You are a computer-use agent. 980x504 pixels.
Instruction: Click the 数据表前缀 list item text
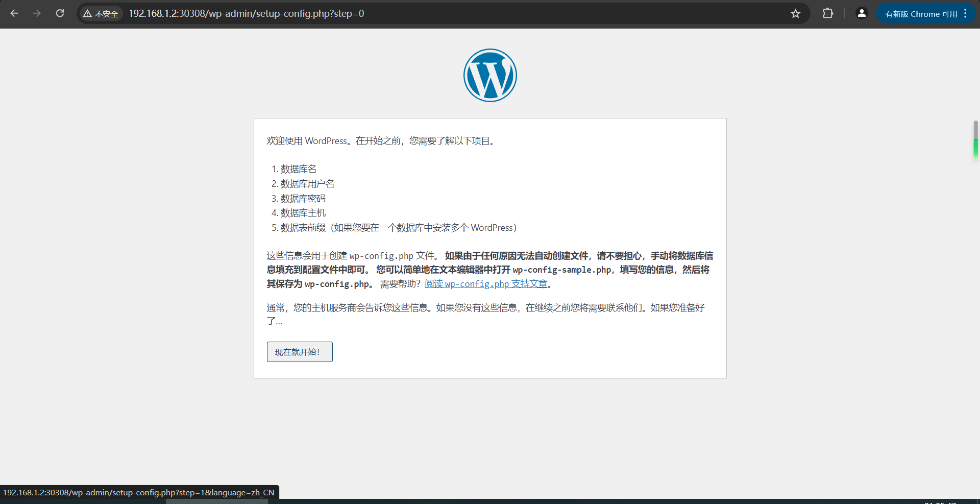tap(398, 228)
